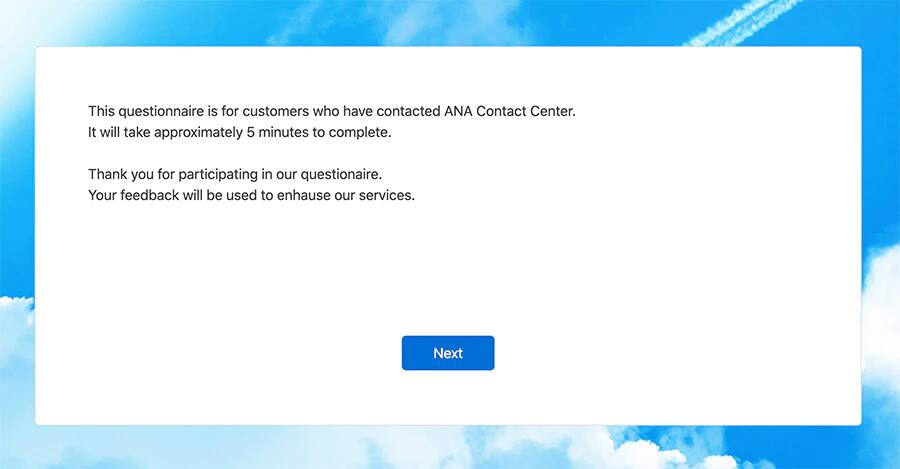Click the word 'Thank' starting the second paragraph

[x=108, y=174]
